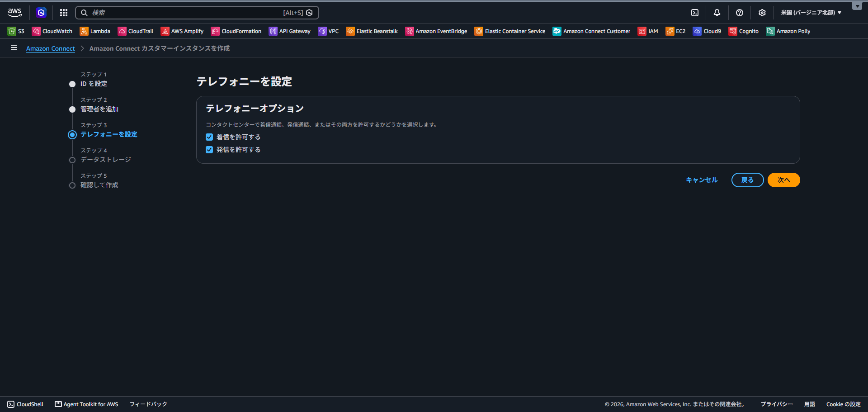Image resolution: width=868 pixels, height=412 pixels.
Task: Open Cloud9 favorite shortcut
Action: pos(707,31)
